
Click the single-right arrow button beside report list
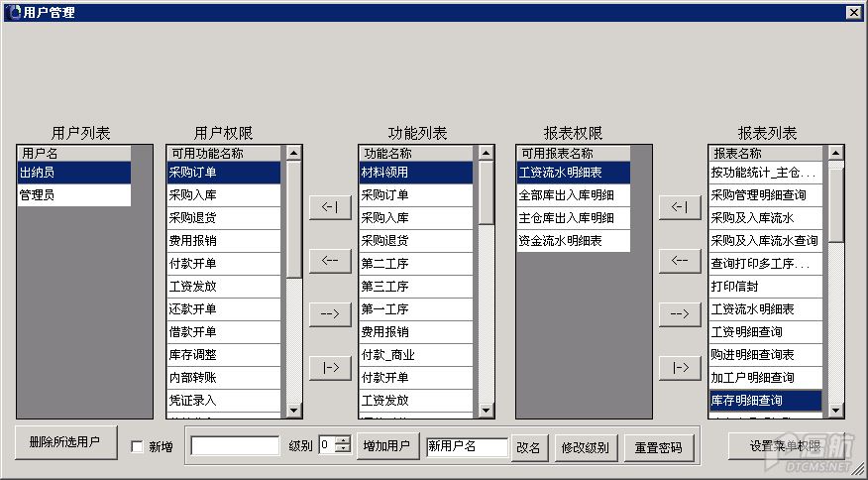click(680, 314)
